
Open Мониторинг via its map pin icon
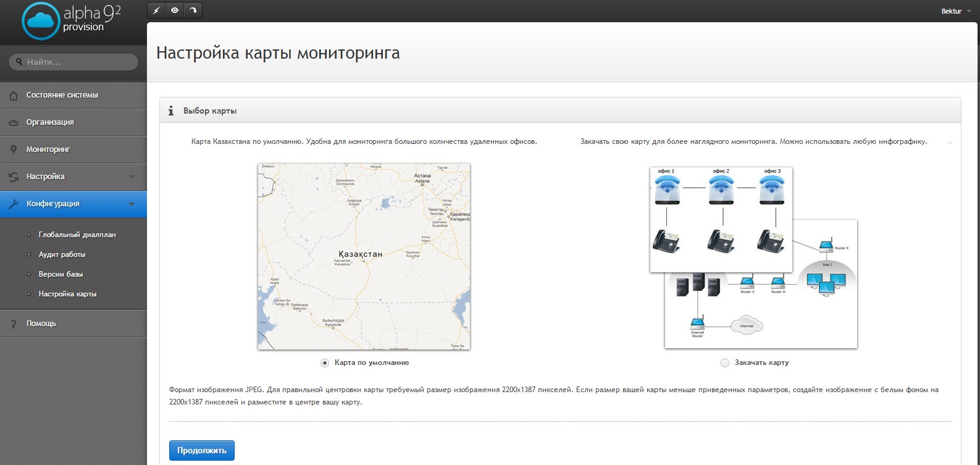click(x=14, y=150)
